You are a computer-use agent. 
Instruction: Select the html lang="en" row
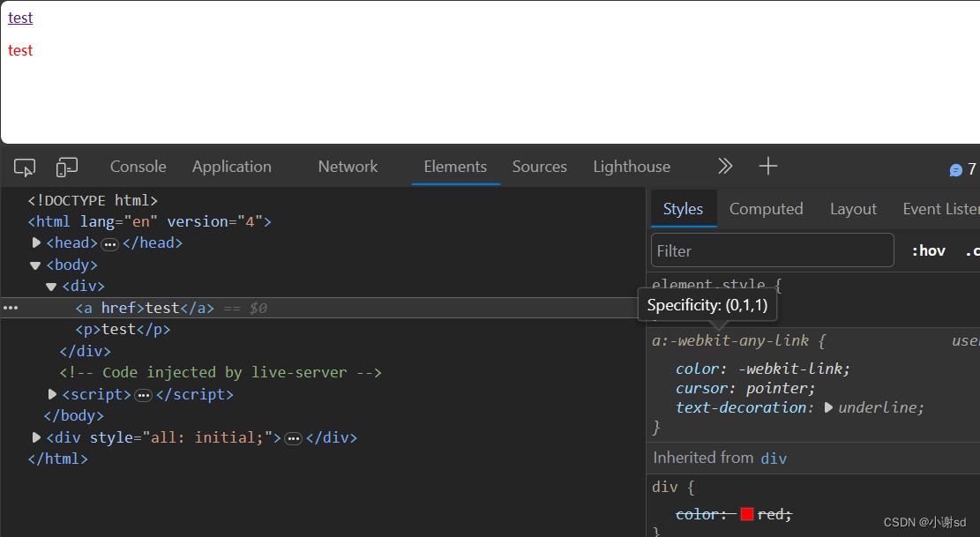coord(149,221)
